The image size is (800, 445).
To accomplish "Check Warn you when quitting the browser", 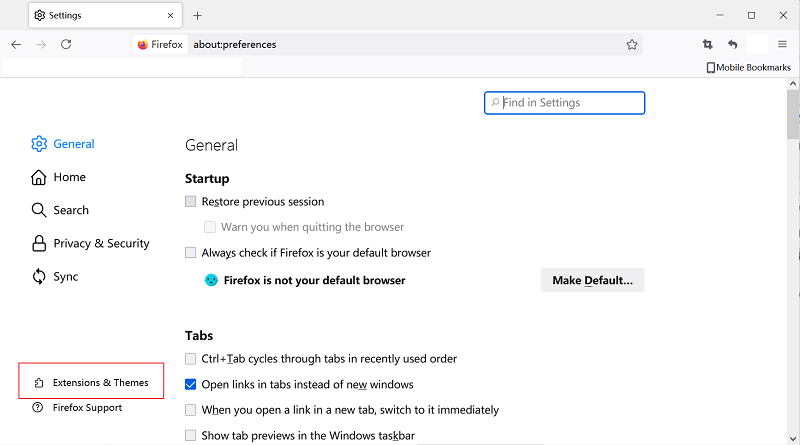I will tap(210, 227).
